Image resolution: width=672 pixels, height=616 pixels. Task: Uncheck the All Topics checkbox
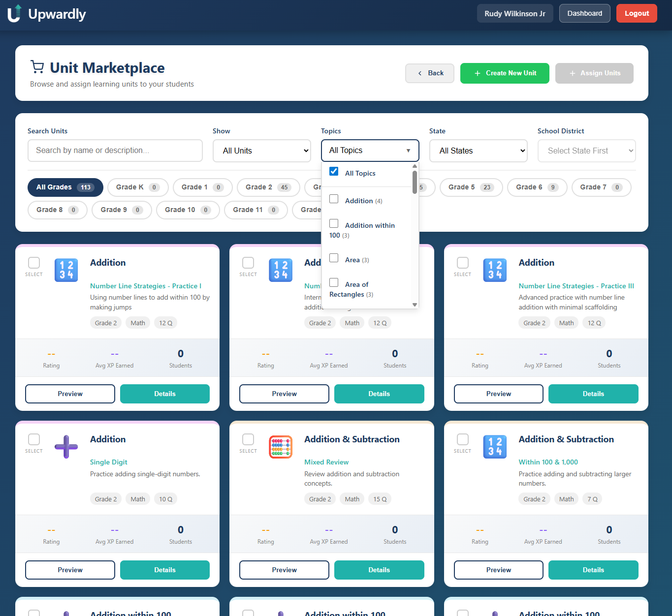pyautogui.click(x=334, y=171)
